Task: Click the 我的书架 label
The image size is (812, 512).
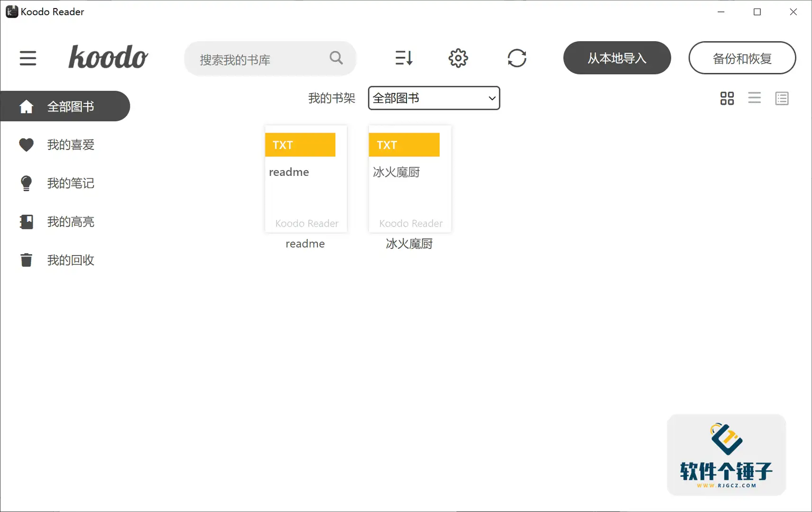Action: pyautogui.click(x=332, y=98)
